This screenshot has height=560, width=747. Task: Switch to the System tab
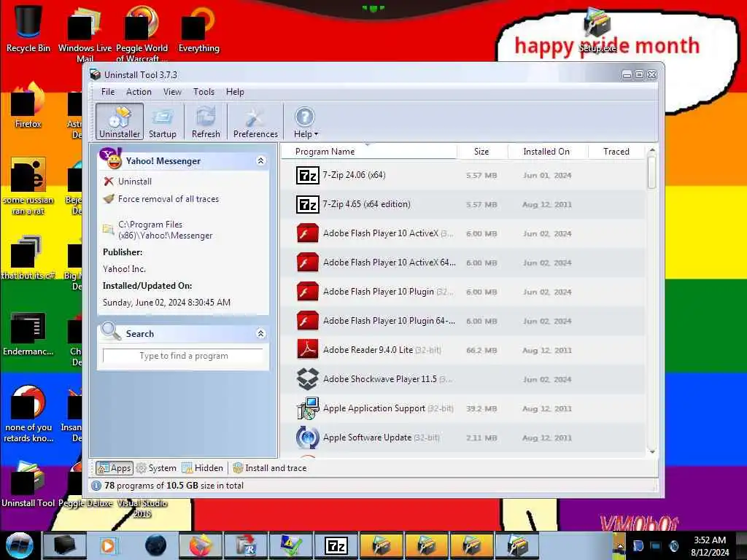(156, 468)
